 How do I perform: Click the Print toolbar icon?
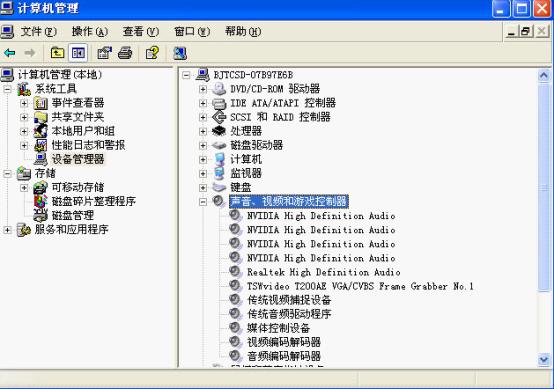pos(125,53)
